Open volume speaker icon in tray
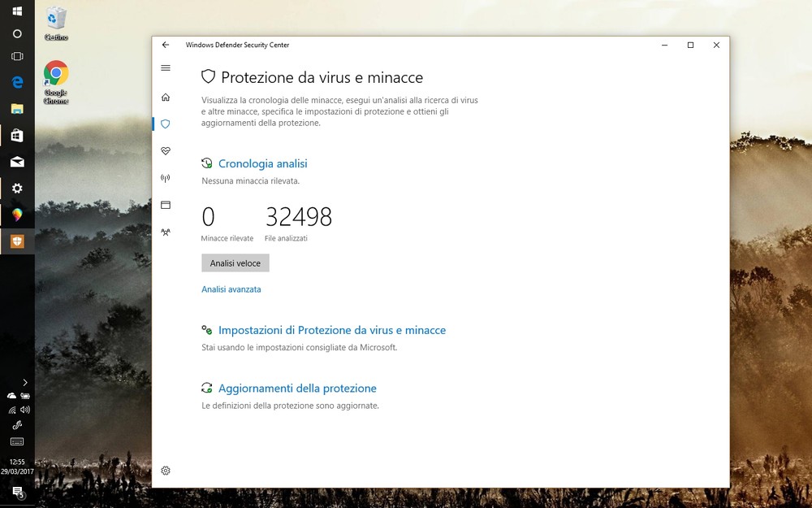The height and width of the screenshot is (508, 812). point(25,410)
